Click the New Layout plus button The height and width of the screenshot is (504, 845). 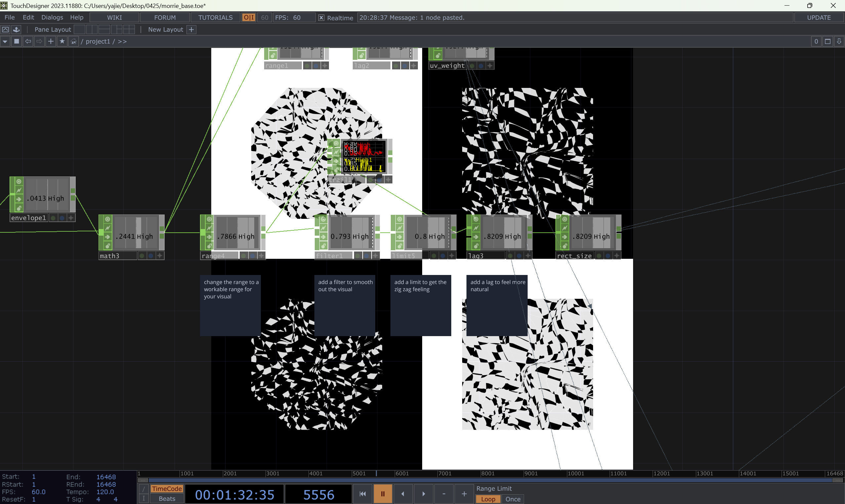191,29
